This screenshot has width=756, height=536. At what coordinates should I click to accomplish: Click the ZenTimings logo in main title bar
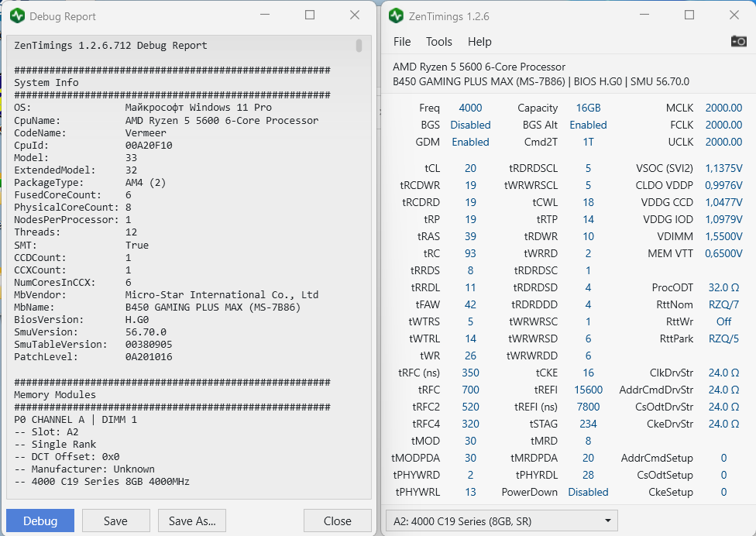pyautogui.click(x=396, y=15)
